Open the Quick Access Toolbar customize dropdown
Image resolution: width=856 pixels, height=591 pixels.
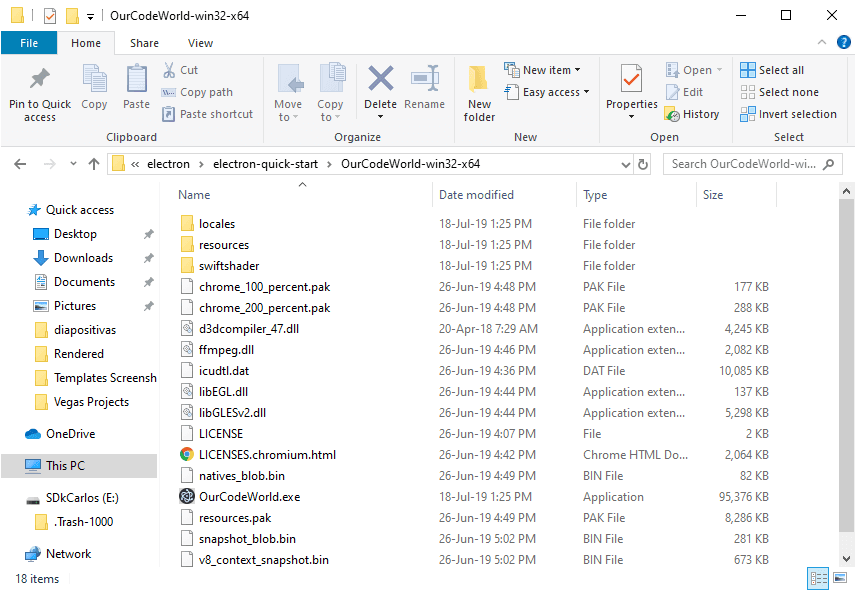point(90,16)
